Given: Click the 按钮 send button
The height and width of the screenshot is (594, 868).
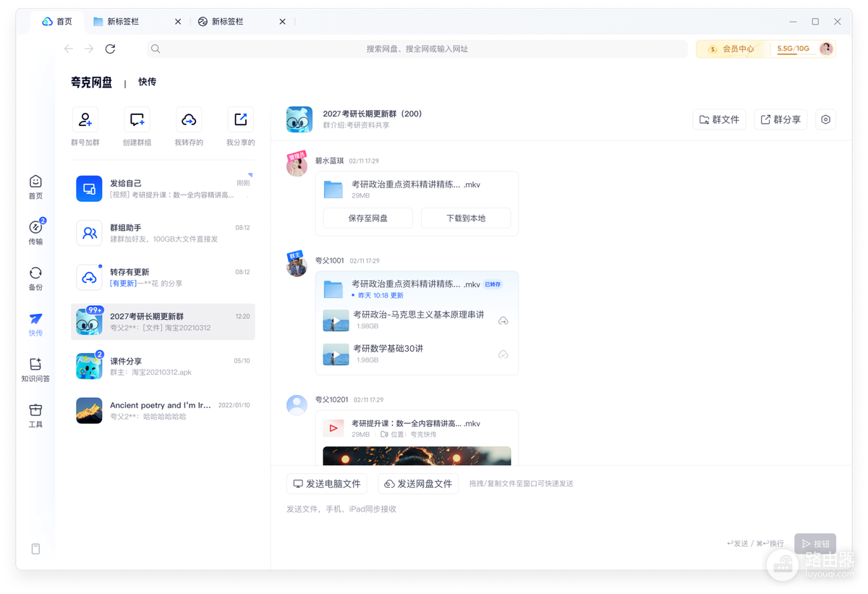Looking at the screenshot, I should (x=815, y=543).
